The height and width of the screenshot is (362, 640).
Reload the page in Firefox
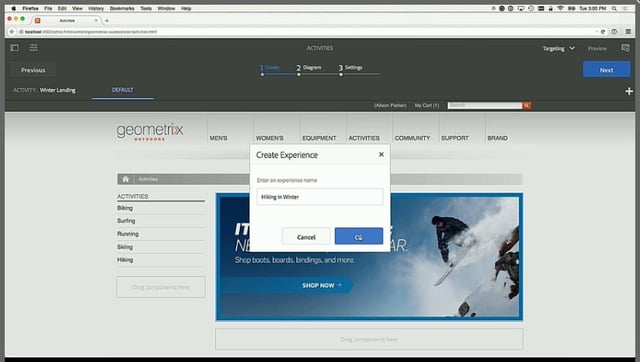pyautogui.click(x=602, y=31)
